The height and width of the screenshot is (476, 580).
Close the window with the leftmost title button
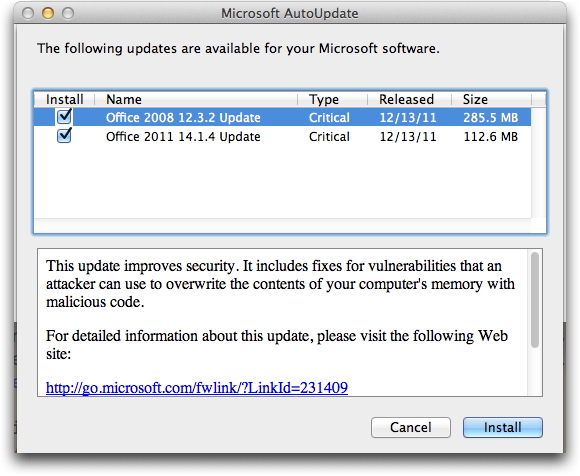(x=28, y=13)
